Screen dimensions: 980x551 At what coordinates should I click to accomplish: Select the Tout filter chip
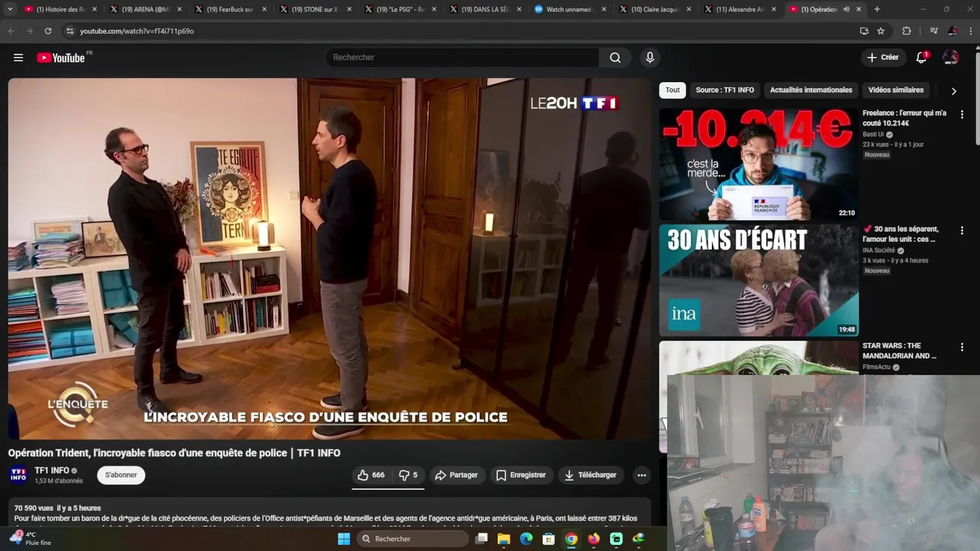[672, 90]
